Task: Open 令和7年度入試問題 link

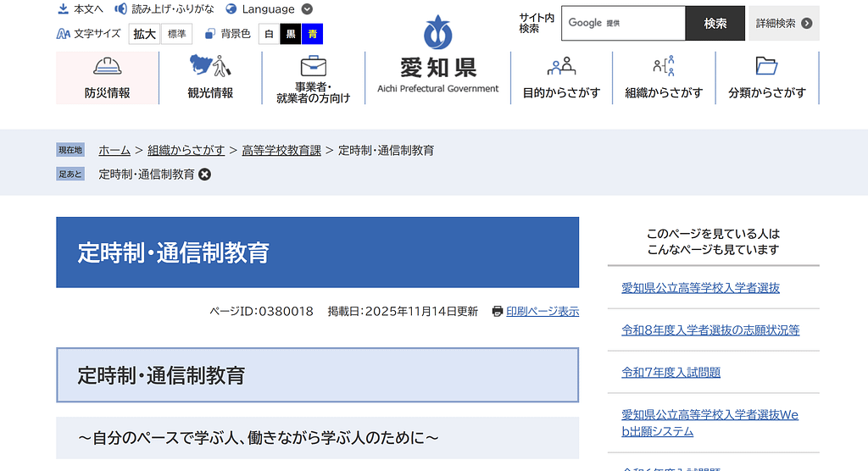Action: click(670, 372)
